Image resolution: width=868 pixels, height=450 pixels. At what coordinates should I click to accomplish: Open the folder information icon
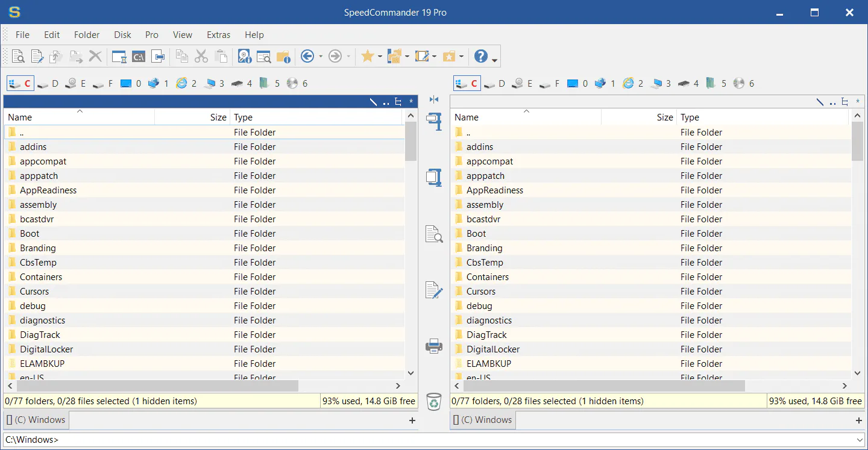click(283, 57)
